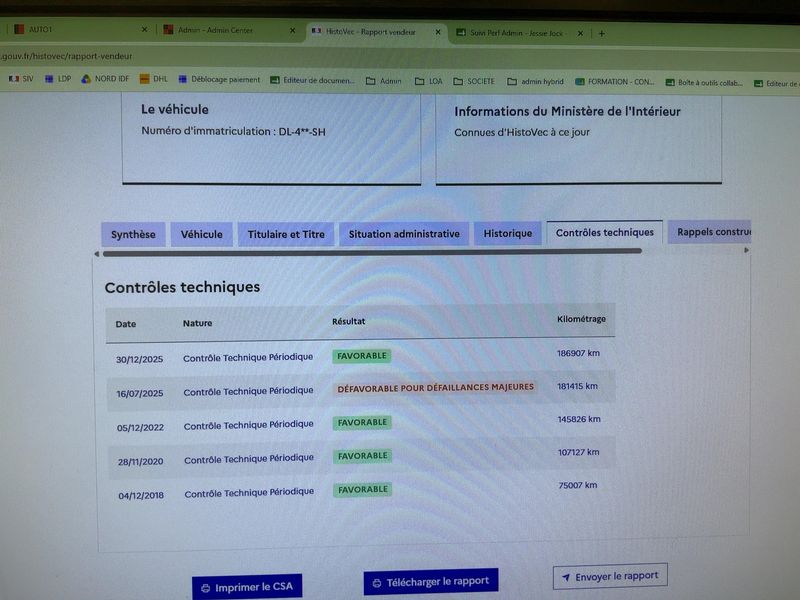Open the first Editeur de documen... bookmark
This screenshot has height=600, width=800.
(x=312, y=80)
